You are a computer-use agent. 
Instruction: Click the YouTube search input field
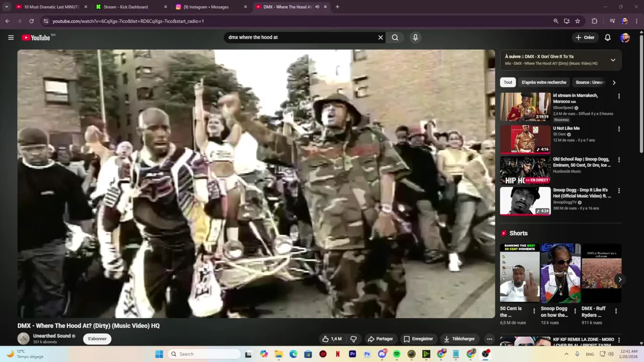(x=302, y=37)
